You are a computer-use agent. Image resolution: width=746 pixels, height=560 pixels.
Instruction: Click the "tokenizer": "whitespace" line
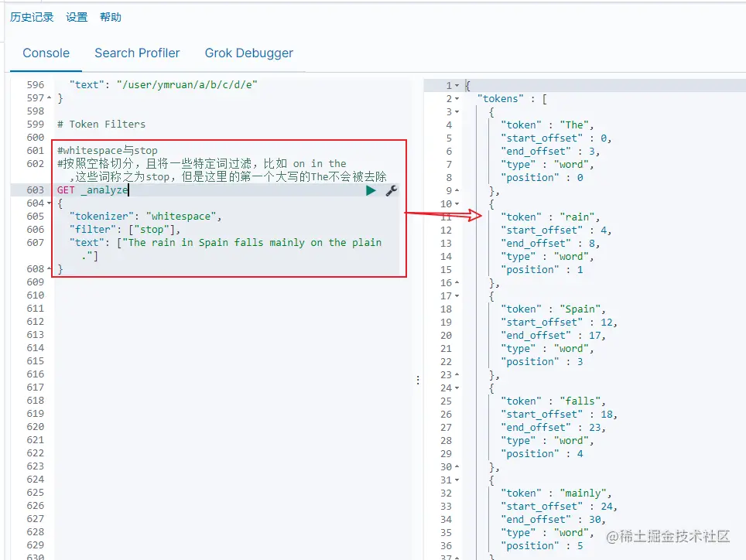(x=145, y=217)
